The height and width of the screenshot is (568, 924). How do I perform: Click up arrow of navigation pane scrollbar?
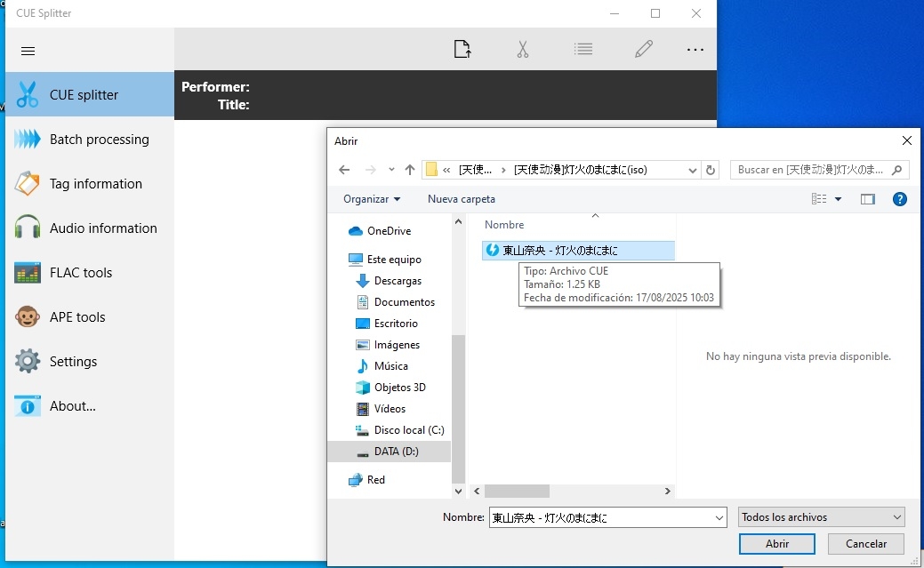(459, 222)
